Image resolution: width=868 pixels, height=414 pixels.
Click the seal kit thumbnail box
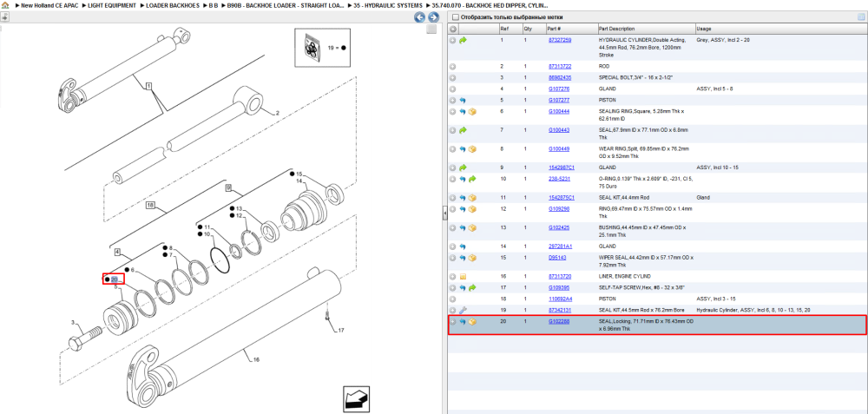323,48
